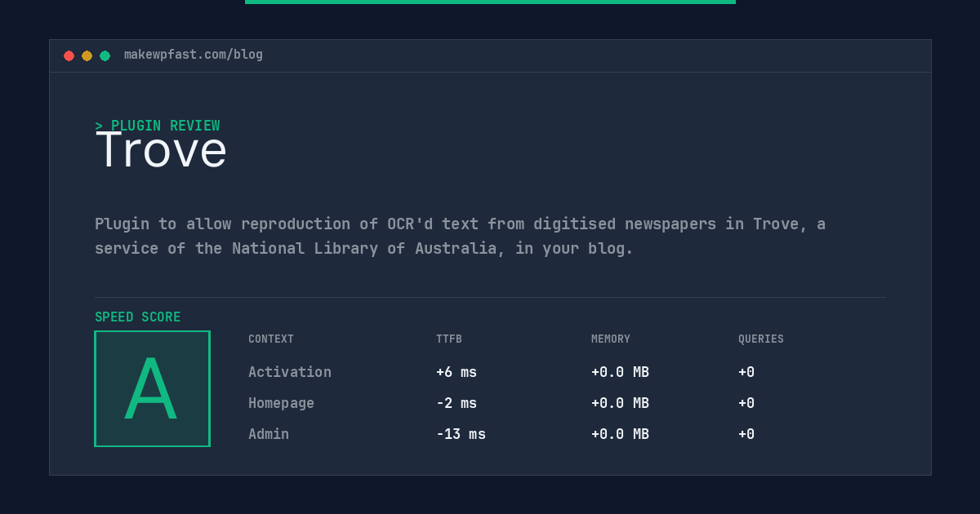Image resolution: width=980 pixels, height=514 pixels.
Task: Click the Activation row queries value
Action: (x=746, y=372)
